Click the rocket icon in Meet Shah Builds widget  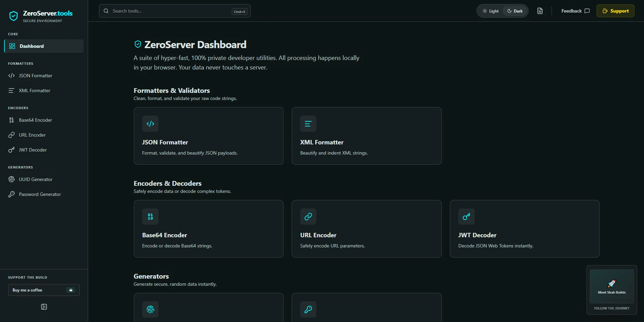(x=612, y=283)
